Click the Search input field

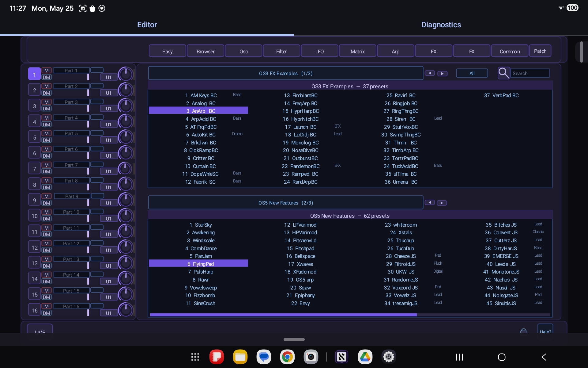pos(530,73)
